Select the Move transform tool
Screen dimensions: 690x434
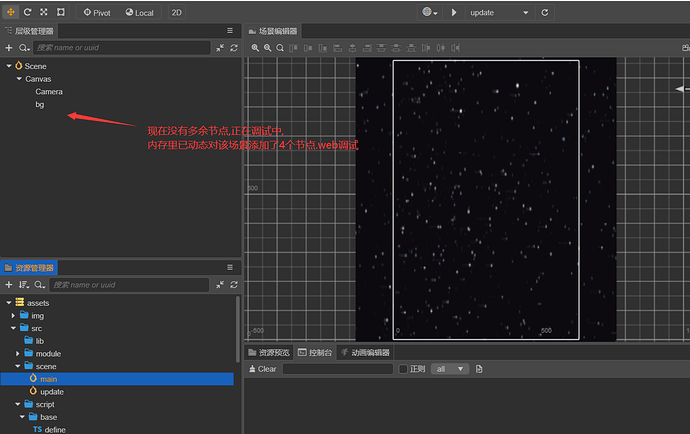11,12
